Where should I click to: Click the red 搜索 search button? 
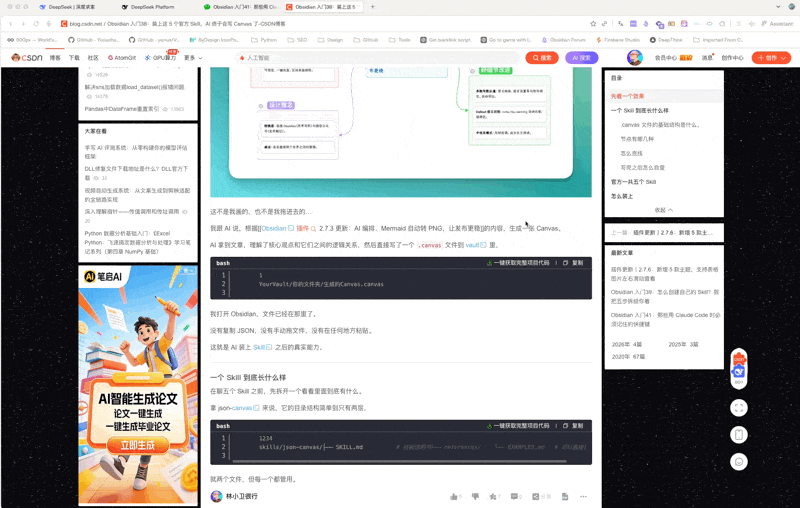(542, 58)
